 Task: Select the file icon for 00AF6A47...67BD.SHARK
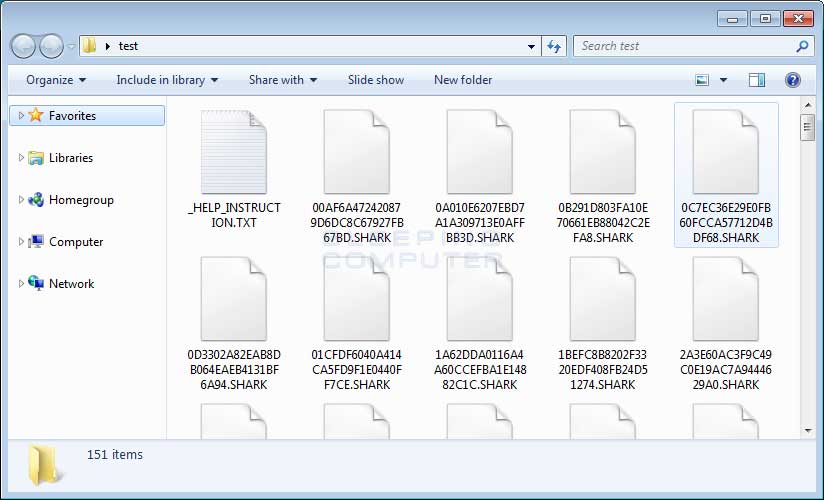pos(357,152)
